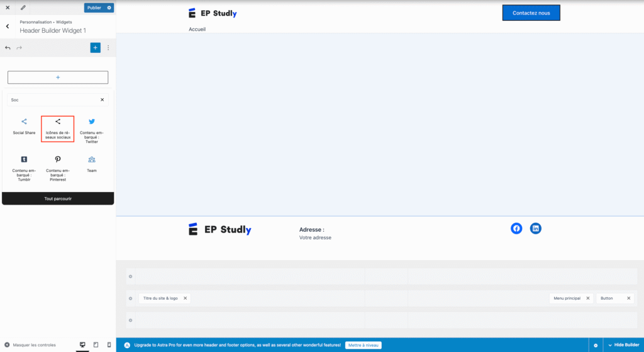Switch to desktop preview mode

82,345
